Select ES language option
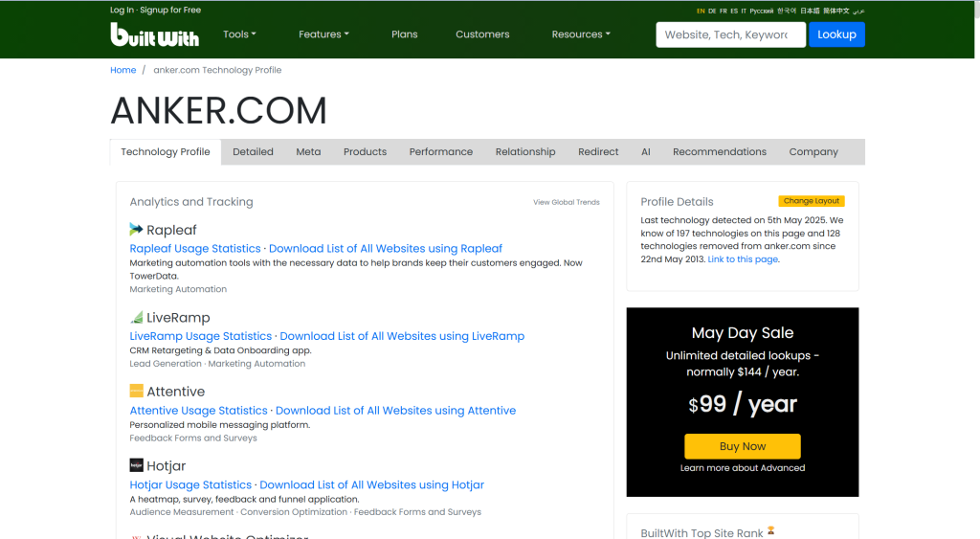This screenshot has width=980, height=539. [734, 11]
